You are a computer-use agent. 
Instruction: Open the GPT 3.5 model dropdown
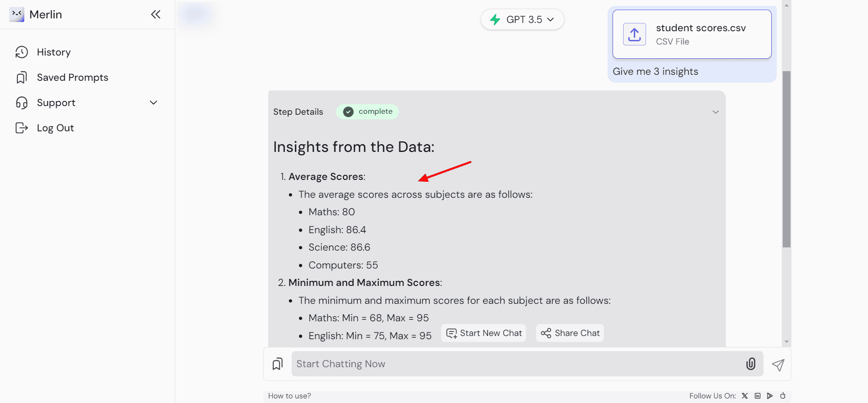(x=522, y=20)
